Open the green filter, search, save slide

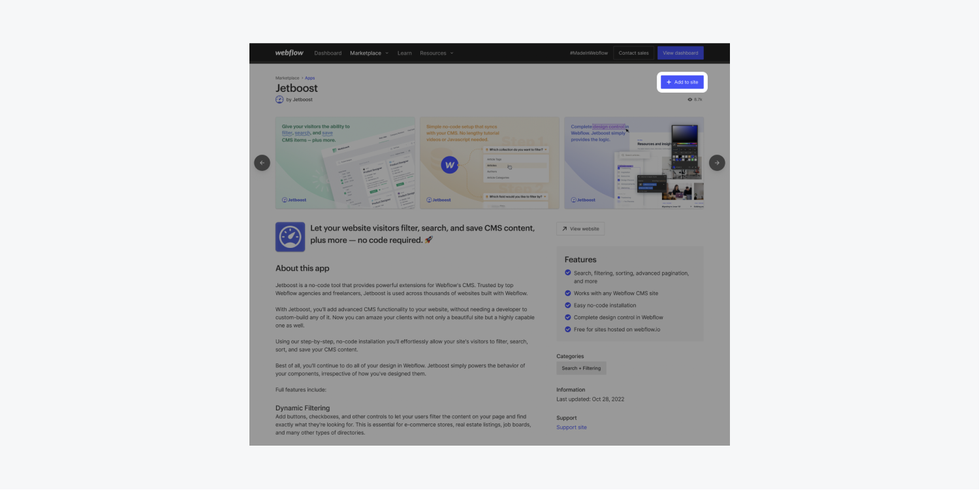[x=345, y=163]
